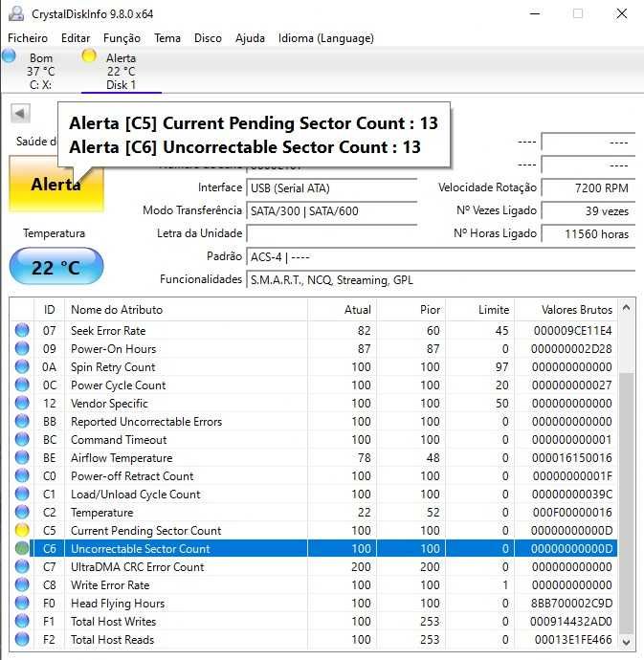Select the Power-On Hours attribute name
The height and width of the screenshot is (660, 644).
click(113, 349)
